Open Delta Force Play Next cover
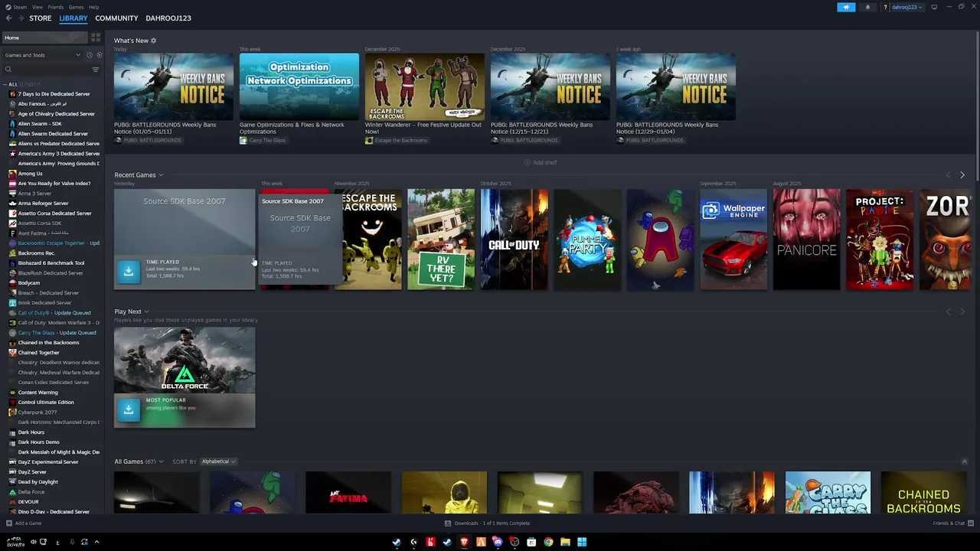The image size is (980, 551). pos(185,360)
